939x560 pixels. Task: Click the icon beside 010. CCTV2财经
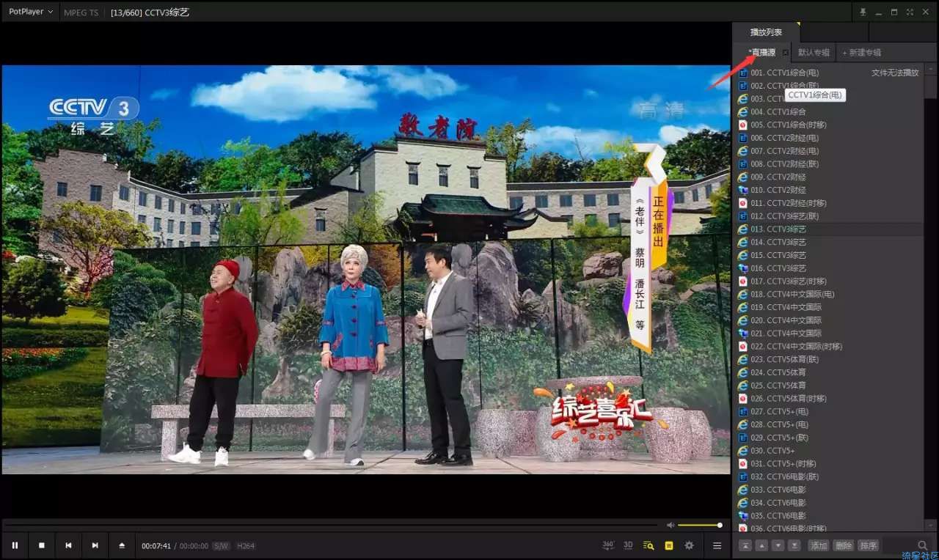pyautogui.click(x=742, y=190)
